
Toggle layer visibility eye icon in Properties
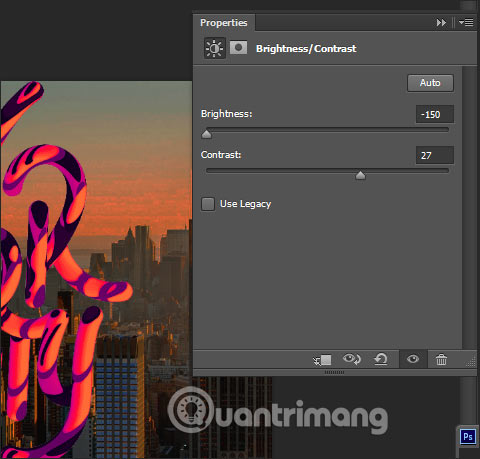(413, 359)
